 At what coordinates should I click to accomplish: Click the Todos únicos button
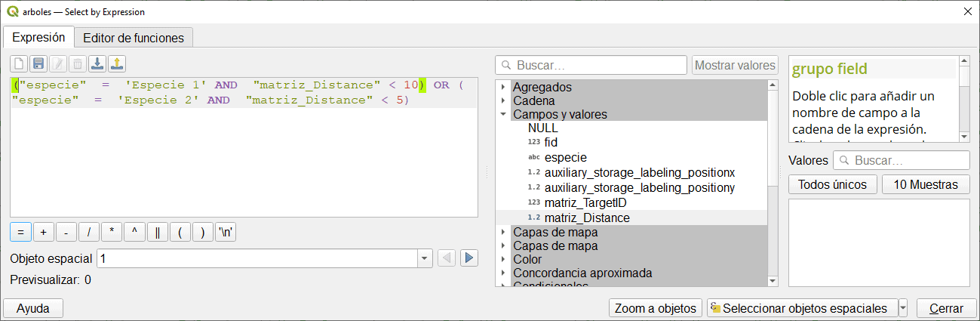tap(832, 184)
